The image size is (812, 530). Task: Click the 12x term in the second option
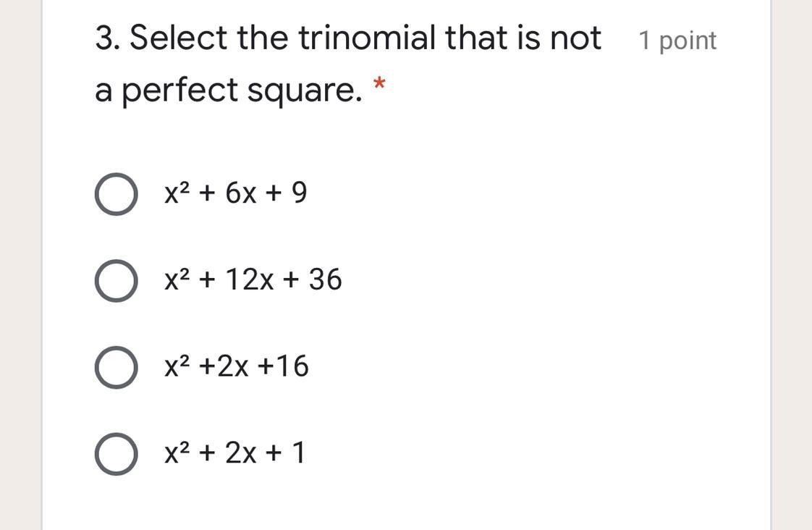pos(250,279)
